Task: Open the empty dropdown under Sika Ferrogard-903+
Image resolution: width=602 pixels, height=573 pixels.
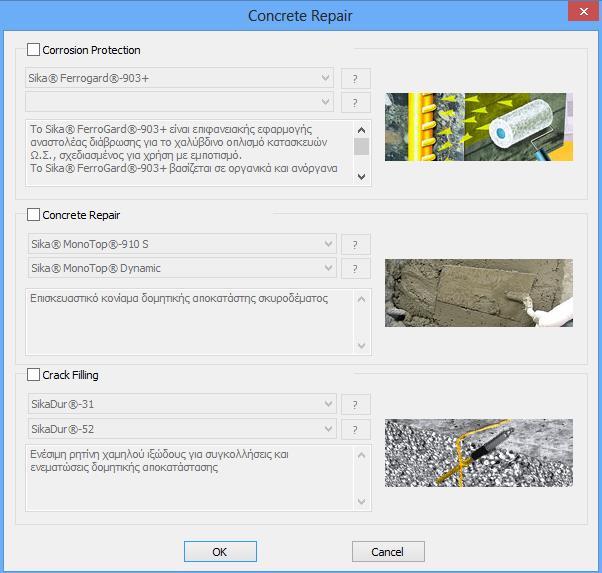Action: pyautogui.click(x=179, y=102)
